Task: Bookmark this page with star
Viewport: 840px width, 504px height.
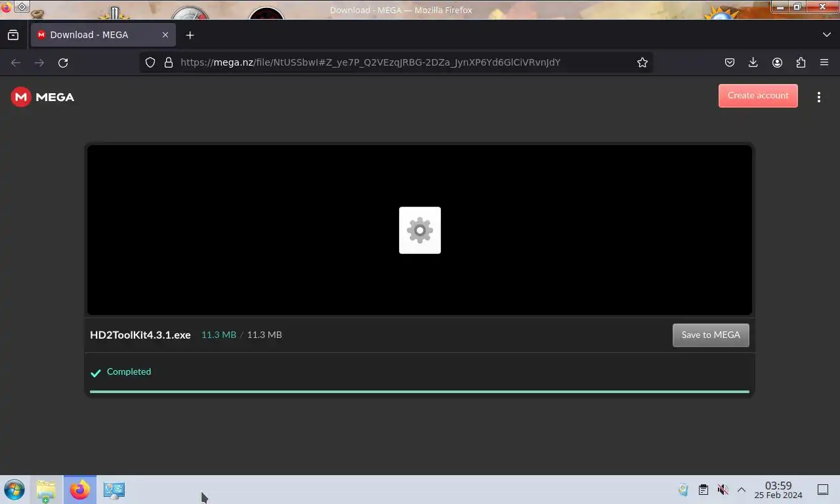Action: click(x=642, y=62)
